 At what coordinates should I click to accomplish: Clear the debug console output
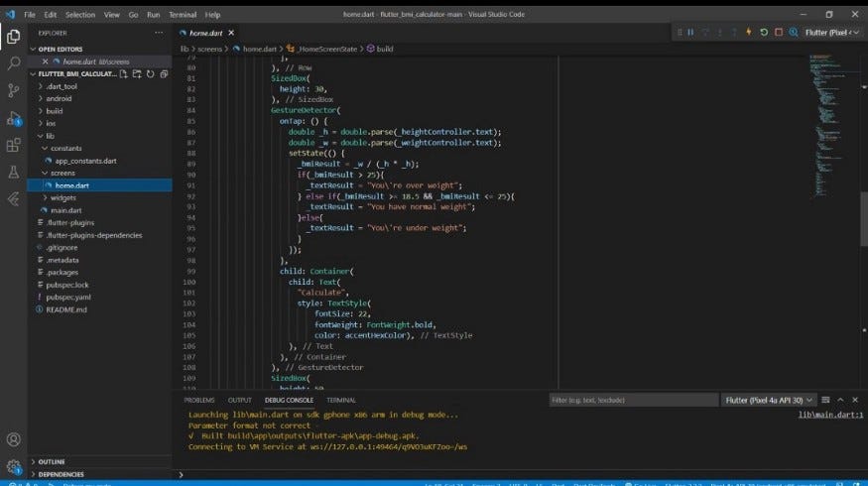825,400
